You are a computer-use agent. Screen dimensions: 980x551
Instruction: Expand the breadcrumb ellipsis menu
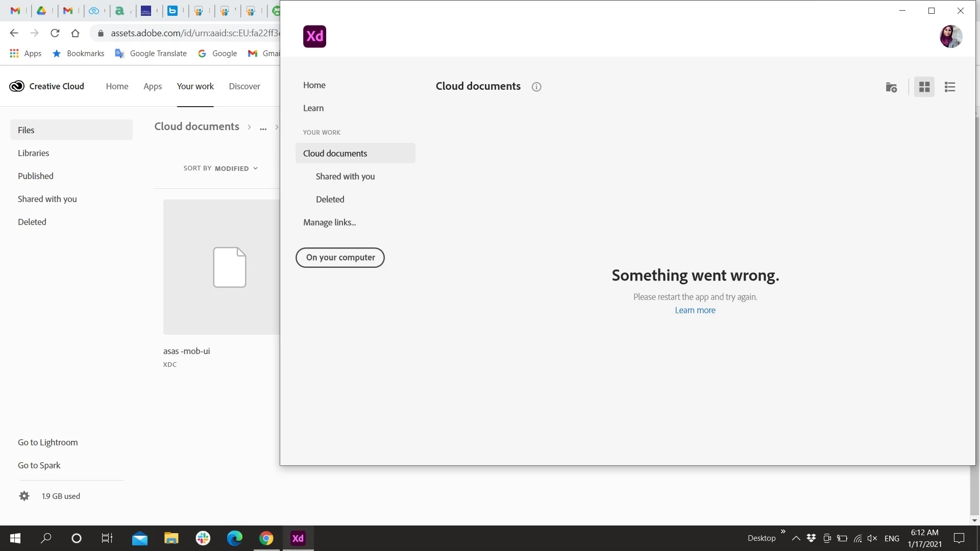coord(263,127)
